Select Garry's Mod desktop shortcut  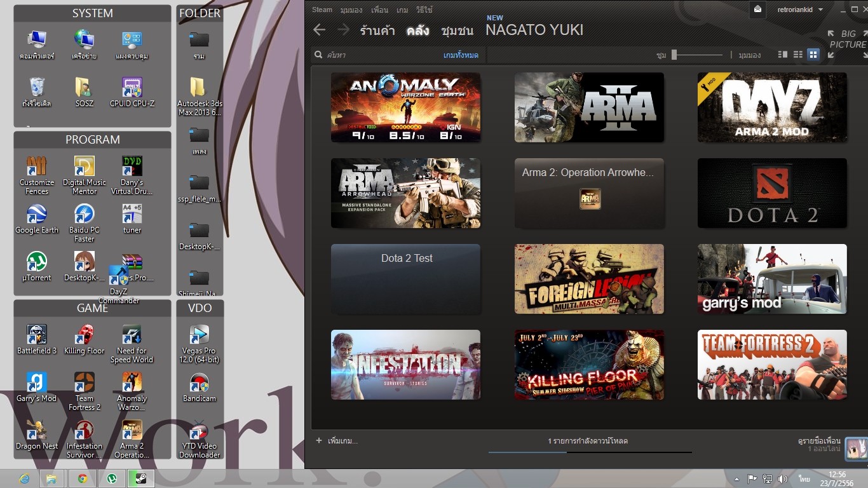click(37, 388)
